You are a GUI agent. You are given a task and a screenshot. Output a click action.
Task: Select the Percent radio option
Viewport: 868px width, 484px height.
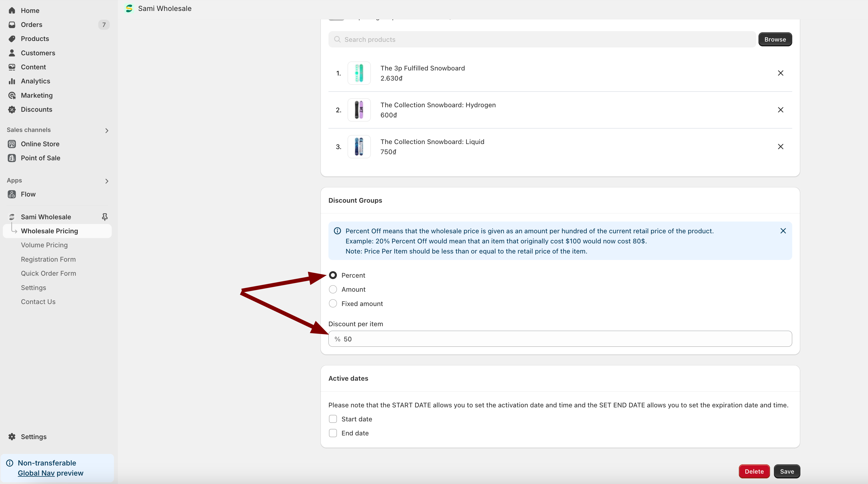pyautogui.click(x=333, y=275)
